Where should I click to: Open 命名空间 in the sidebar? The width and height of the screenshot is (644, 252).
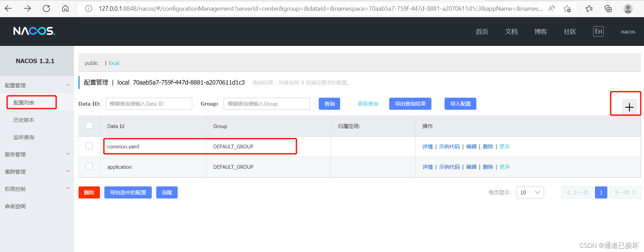tap(15, 206)
